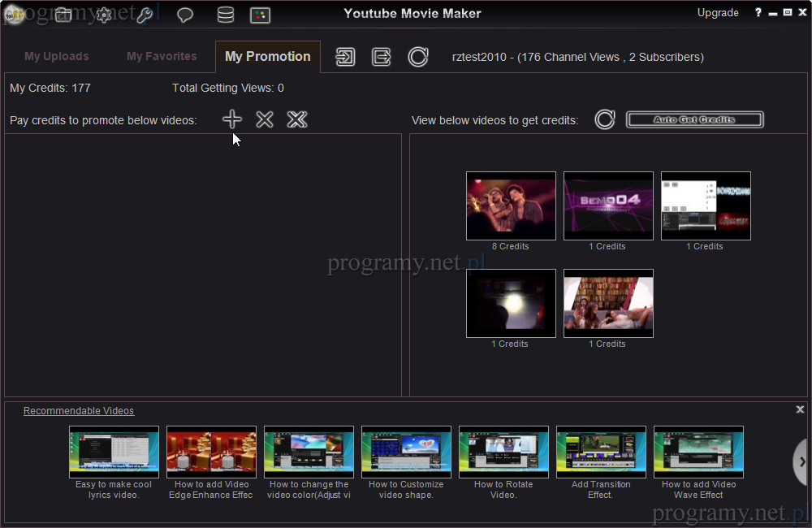Open the How to Rotate Video thumbnail

pyautogui.click(x=503, y=452)
